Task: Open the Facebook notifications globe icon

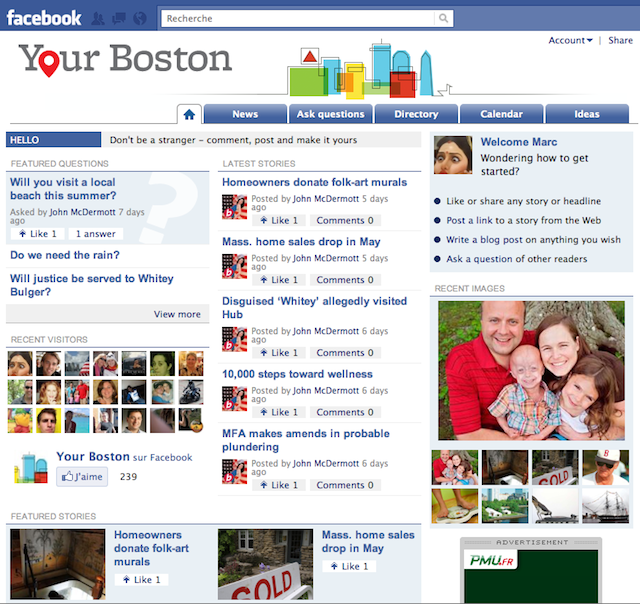Action: (x=139, y=18)
